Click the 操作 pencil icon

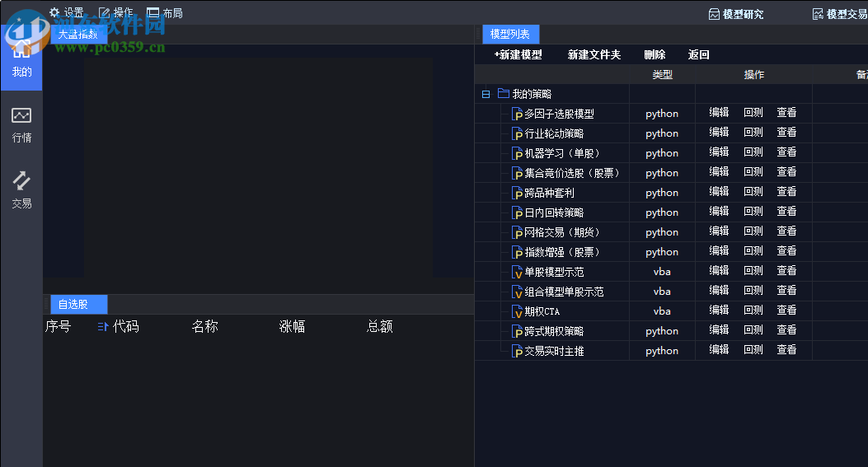click(104, 12)
